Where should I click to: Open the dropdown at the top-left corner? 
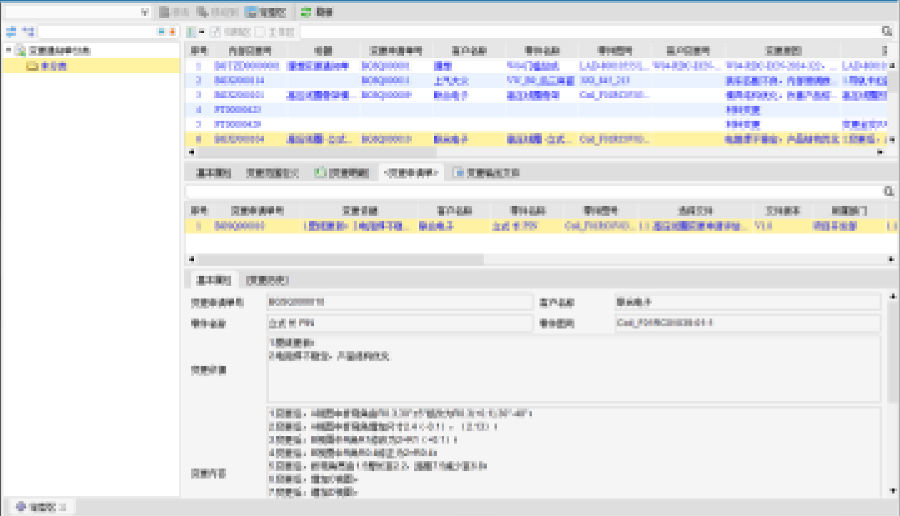coord(145,12)
